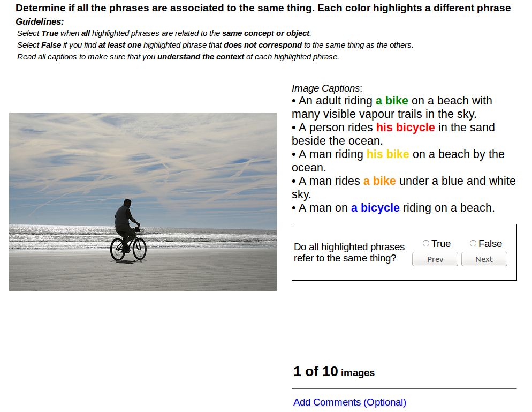
Task: Click the 'Image Captions' heading
Action: (326, 88)
